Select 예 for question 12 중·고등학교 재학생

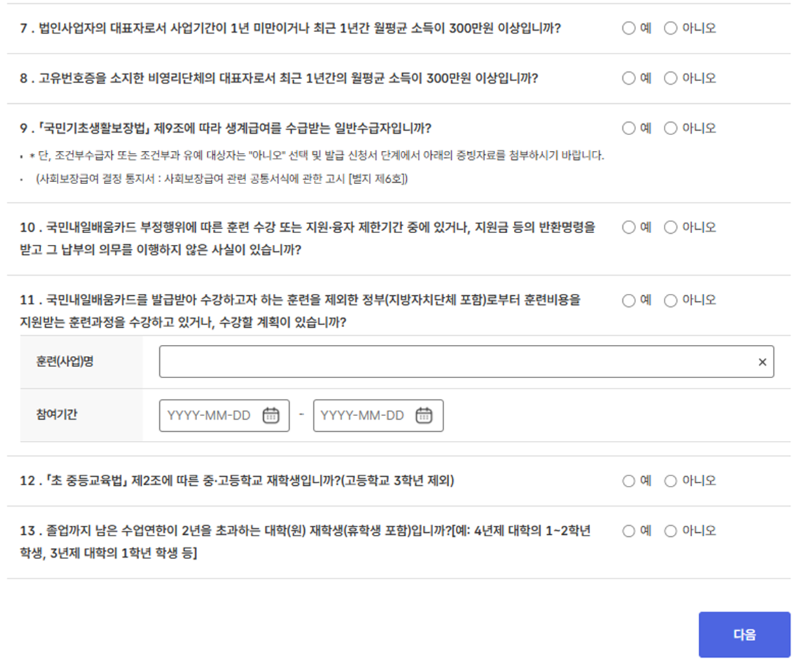(629, 481)
